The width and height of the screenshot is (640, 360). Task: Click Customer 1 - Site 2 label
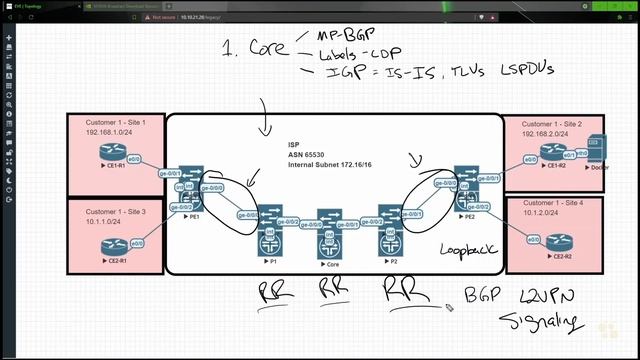(x=552, y=124)
